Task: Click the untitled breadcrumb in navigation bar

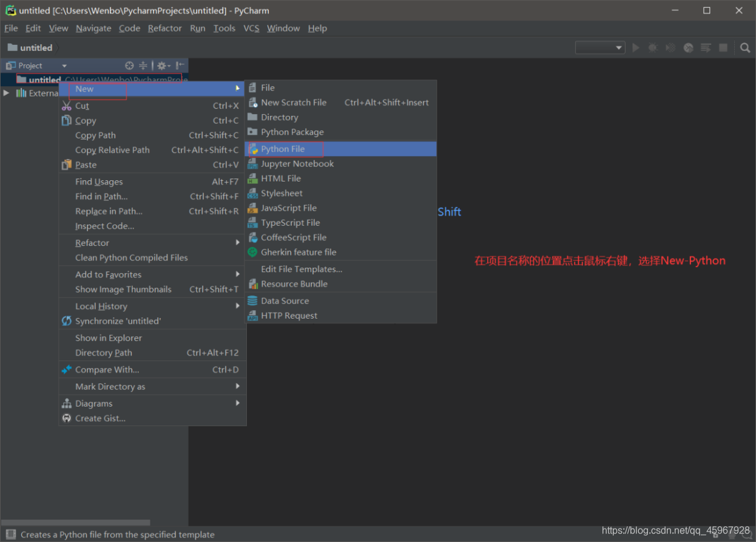Action: [30, 48]
